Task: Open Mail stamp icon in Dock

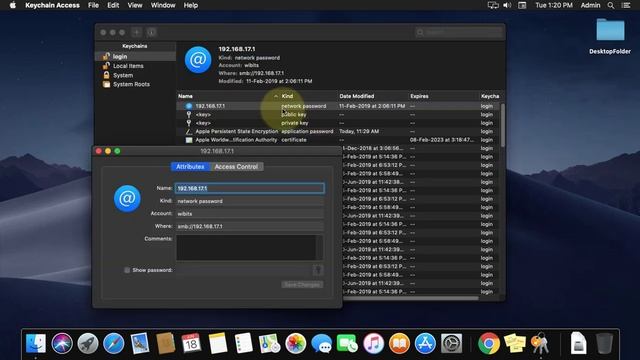Action: [140, 343]
